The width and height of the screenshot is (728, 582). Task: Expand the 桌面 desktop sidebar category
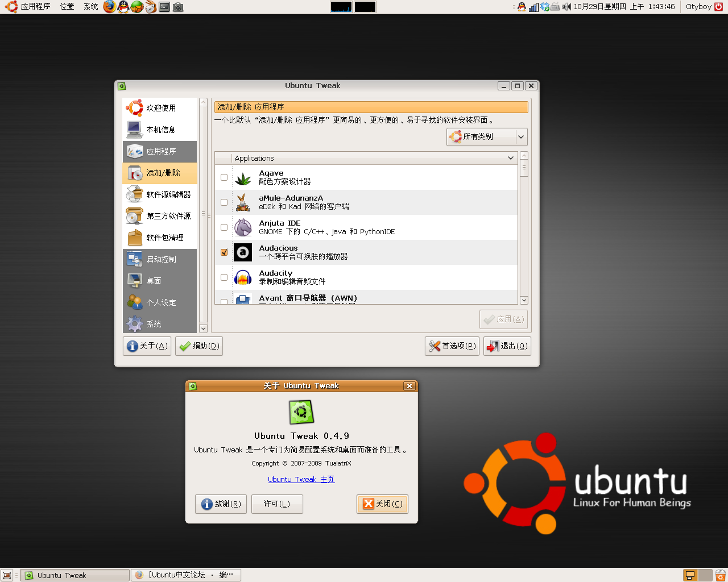point(160,281)
